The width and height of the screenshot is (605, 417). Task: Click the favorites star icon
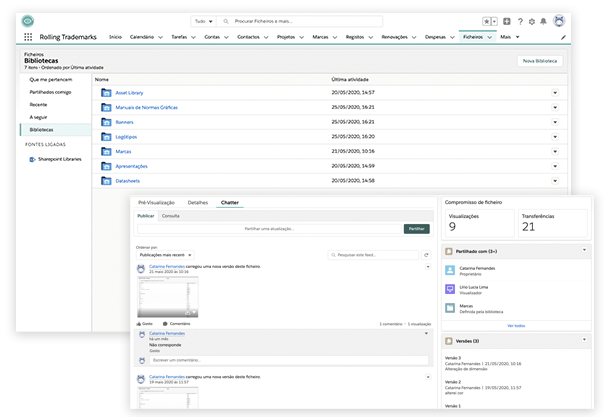tap(487, 20)
